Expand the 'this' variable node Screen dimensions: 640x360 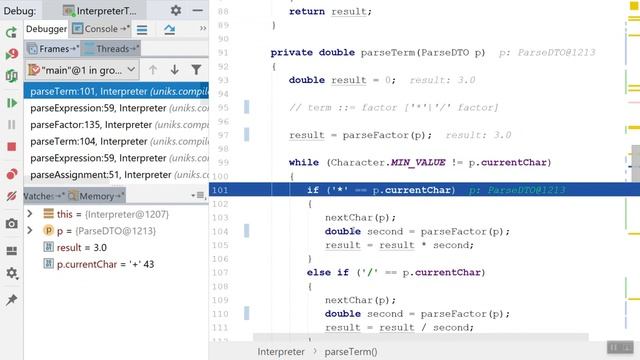tap(30, 214)
